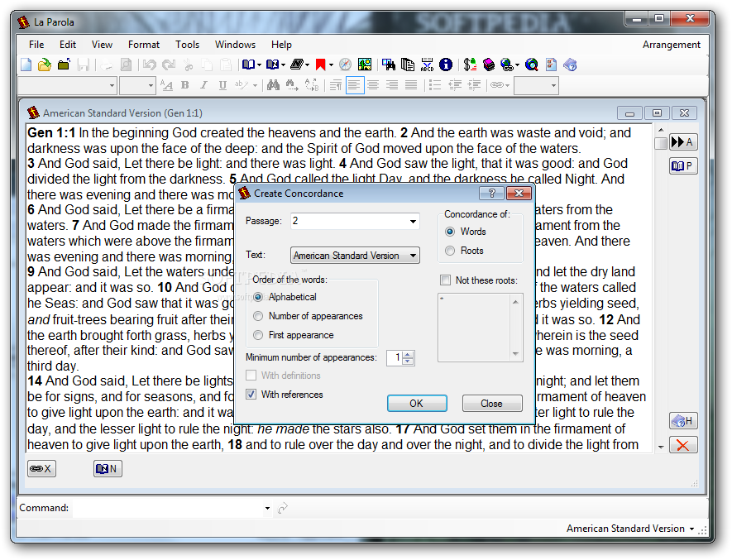The image size is (732, 560).
Task: Click the notes book icon with N
Action: [272, 65]
